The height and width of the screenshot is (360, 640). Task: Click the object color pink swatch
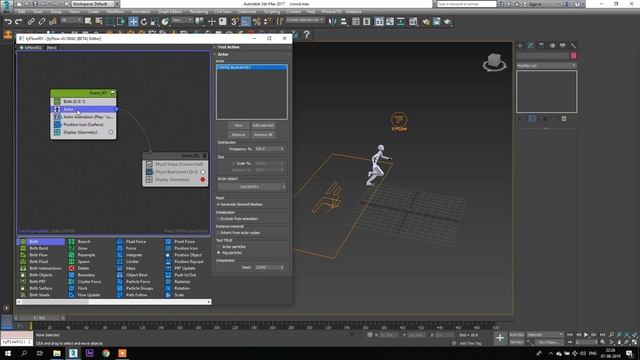pos(573,56)
